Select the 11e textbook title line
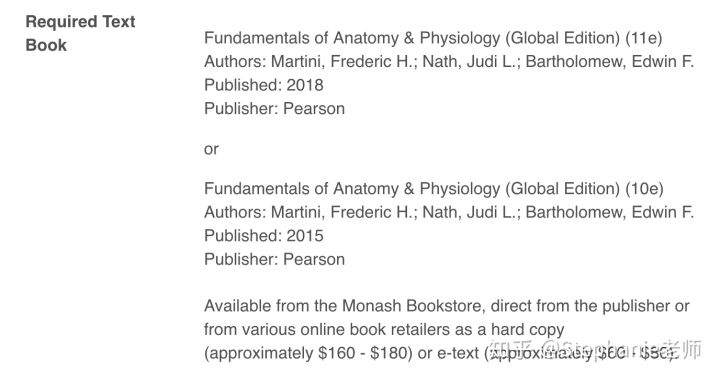The height and width of the screenshot is (382, 720). (433, 38)
